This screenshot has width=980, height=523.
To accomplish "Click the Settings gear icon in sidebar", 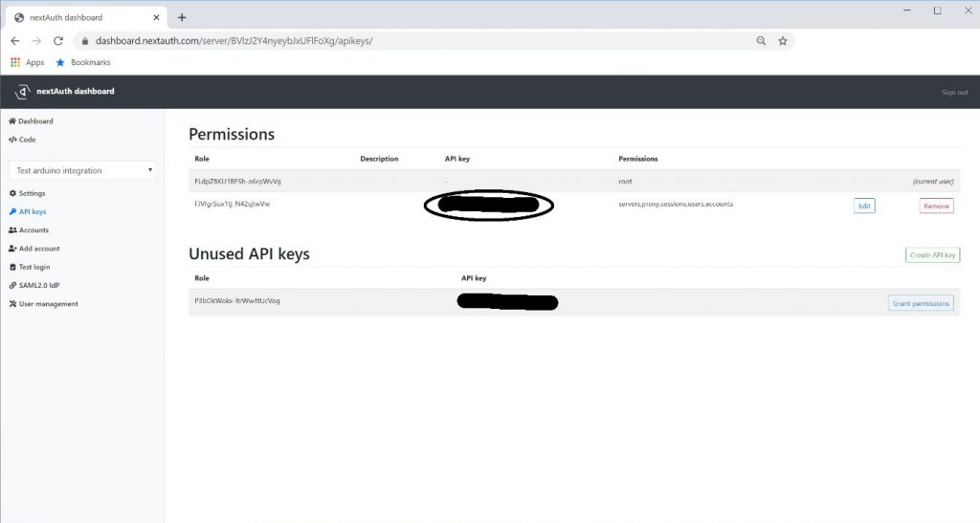I will tap(12, 193).
